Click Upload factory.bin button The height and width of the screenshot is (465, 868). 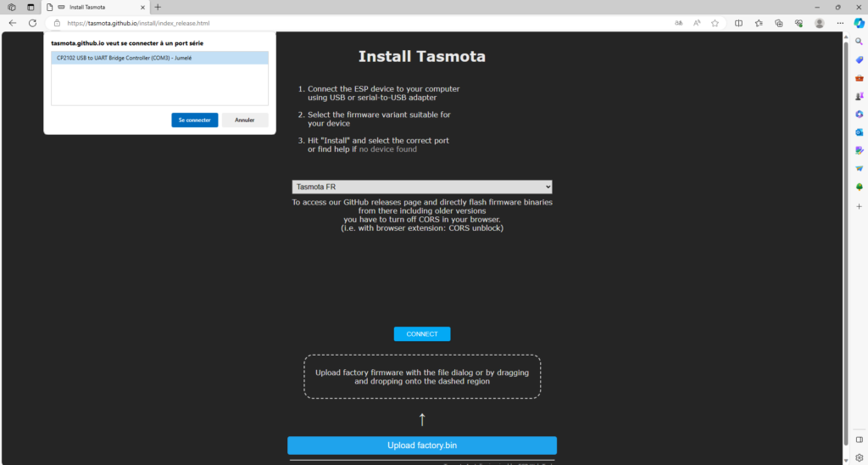tap(422, 445)
